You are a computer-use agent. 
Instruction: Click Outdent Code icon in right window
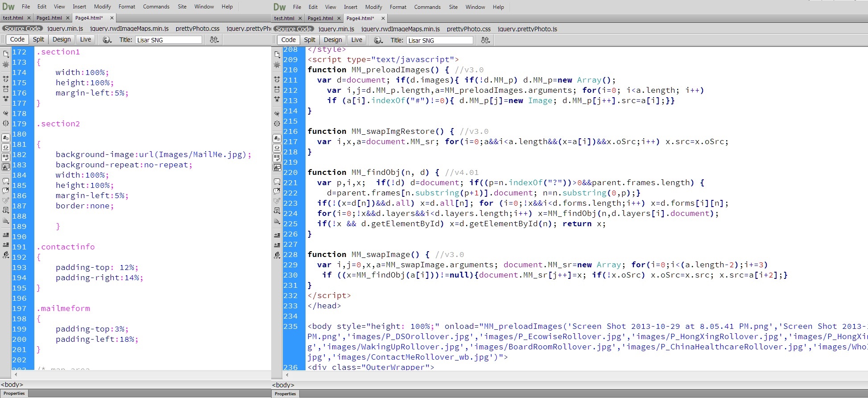(277, 245)
